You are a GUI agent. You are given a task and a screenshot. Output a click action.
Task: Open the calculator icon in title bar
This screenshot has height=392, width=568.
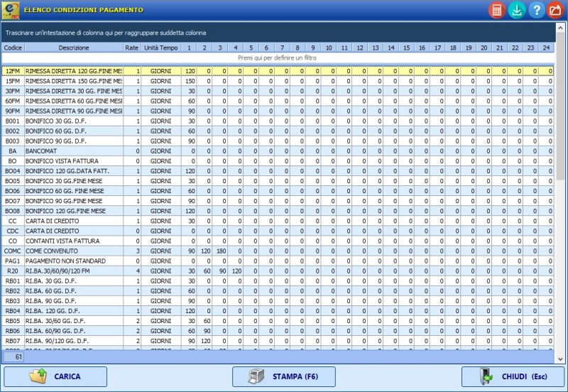click(x=496, y=10)
